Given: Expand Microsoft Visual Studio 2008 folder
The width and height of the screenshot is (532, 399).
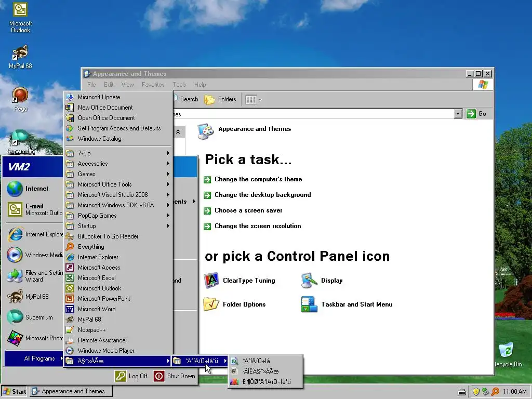Looking at the screenshot, I should pyautogui.click(x=118, y=195).
